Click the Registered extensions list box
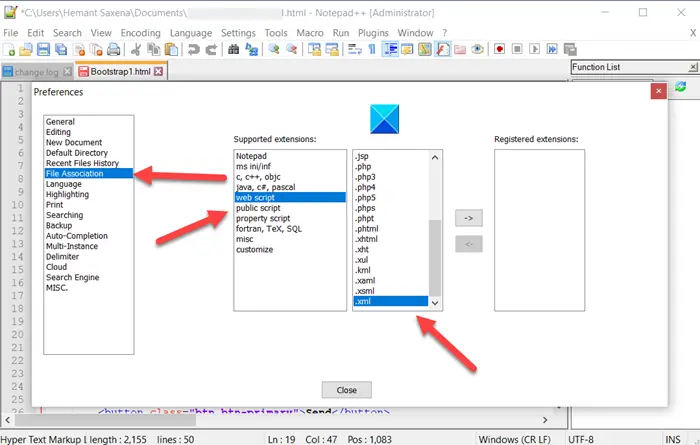Screen dimensions: 700x445 click(x=539, y=230)
